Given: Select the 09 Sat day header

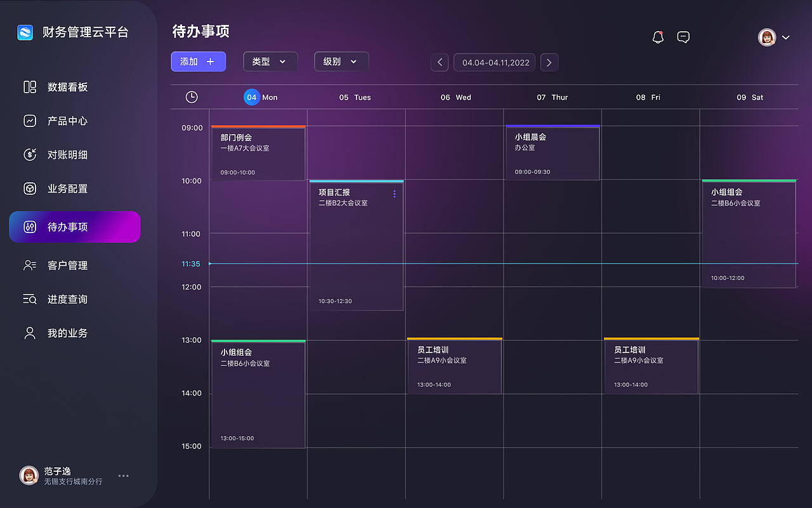Looking at the screenshot, I should (x=749, y=97).
